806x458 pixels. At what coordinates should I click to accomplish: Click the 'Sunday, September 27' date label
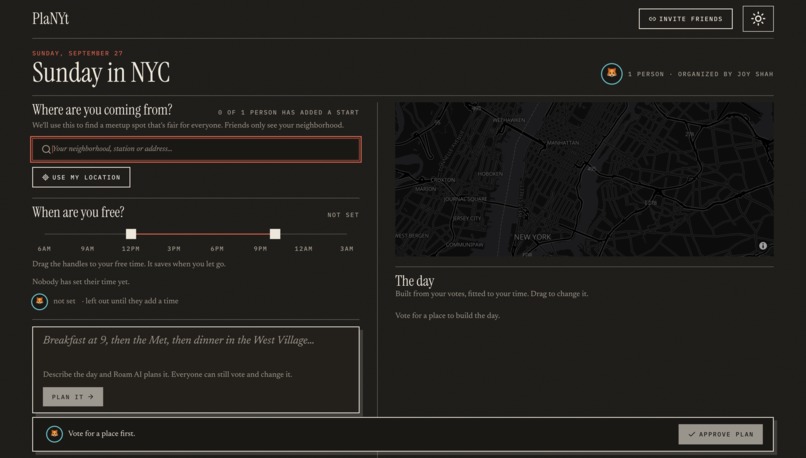click(77, 53)
